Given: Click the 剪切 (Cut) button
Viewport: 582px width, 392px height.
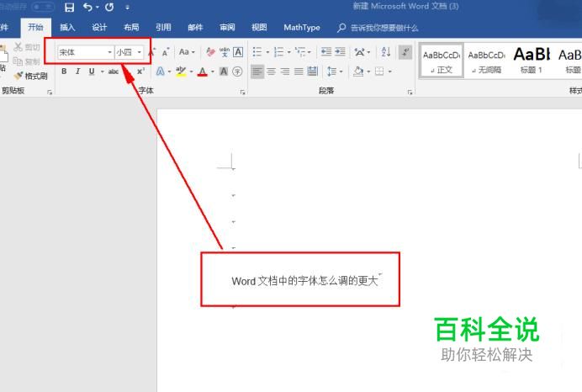Looking at the screenshot, I should pos(27,47).
